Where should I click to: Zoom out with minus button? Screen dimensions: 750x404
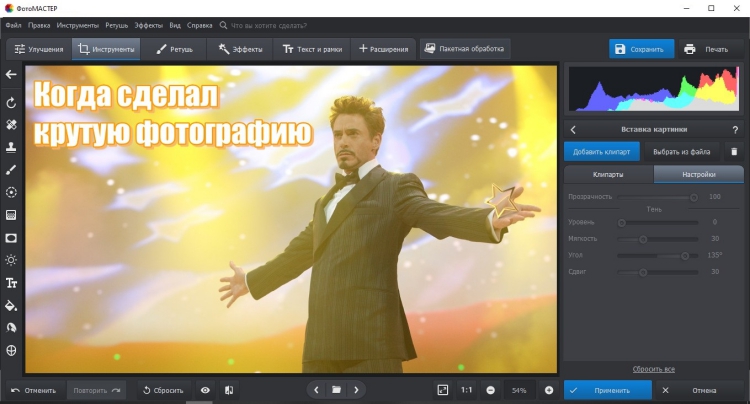[491, 390]
